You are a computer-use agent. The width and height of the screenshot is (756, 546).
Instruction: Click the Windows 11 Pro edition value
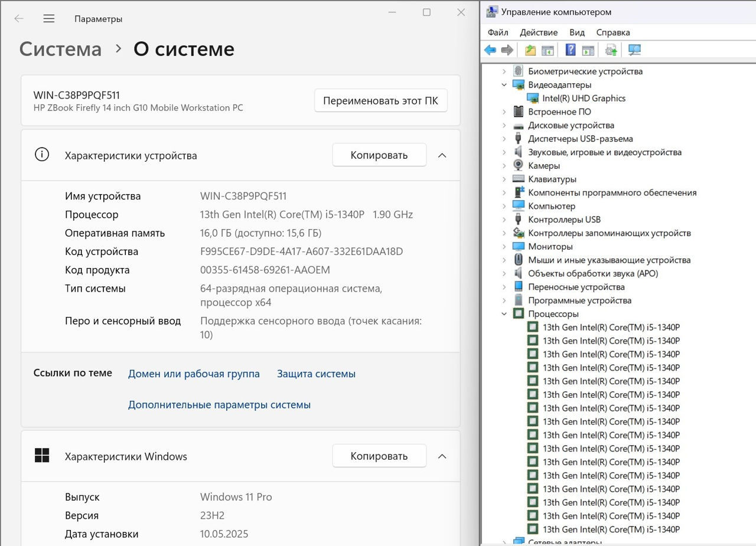236,497
